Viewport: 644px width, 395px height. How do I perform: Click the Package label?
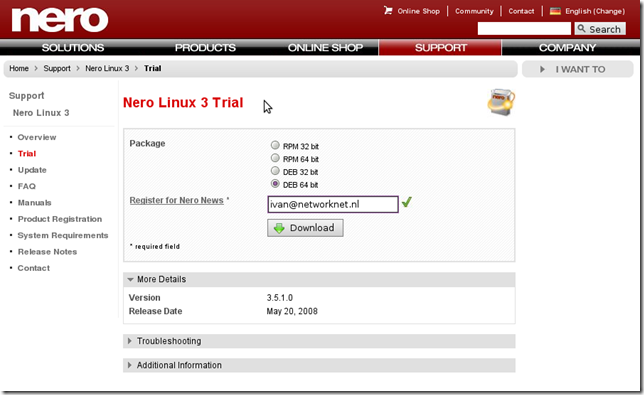[x=147, y=143]
